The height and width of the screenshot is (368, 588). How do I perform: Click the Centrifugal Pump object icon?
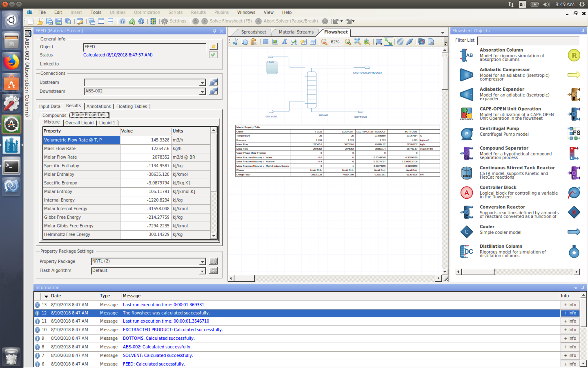click(466, 133)
